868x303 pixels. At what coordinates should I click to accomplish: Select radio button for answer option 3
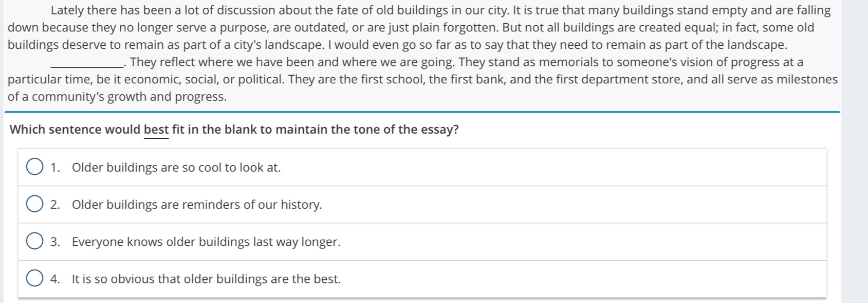tap(34, 241)
